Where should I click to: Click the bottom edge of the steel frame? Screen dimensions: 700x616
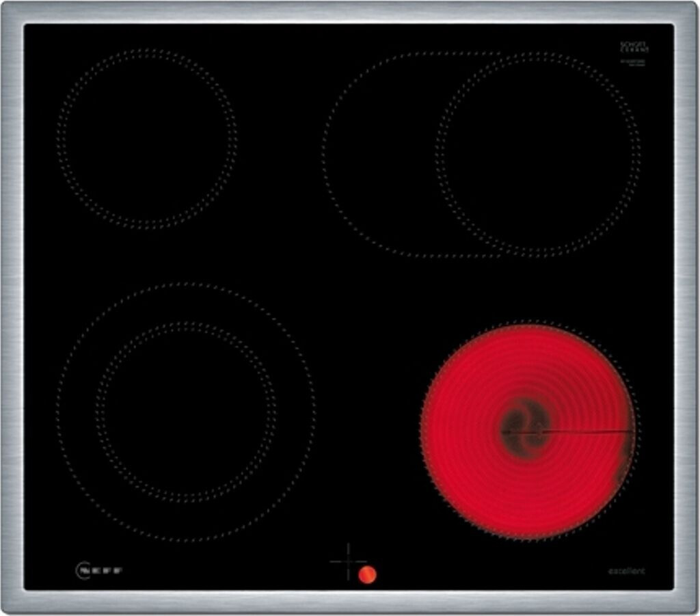tap(350, 602)
